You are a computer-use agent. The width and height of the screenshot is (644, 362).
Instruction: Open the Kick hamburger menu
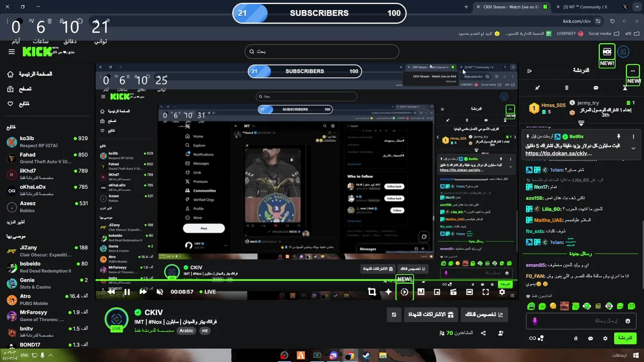[12, 52]
